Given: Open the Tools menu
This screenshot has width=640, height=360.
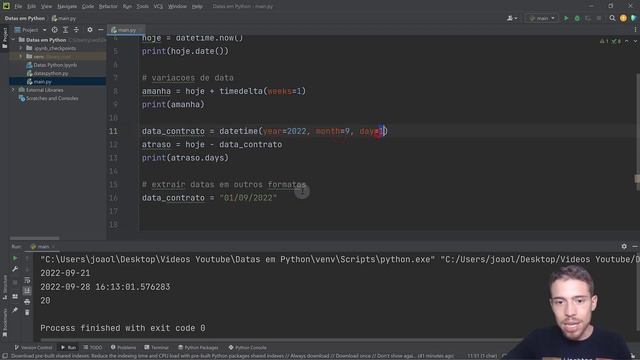Looking at the screenshot, I should tap(142, 7).
